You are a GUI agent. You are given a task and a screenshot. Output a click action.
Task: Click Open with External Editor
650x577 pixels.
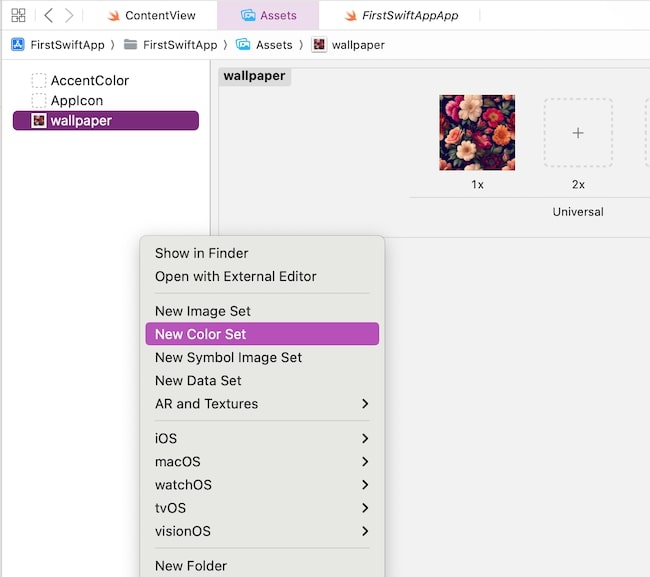pyautogui.click(x=236, y=276)
